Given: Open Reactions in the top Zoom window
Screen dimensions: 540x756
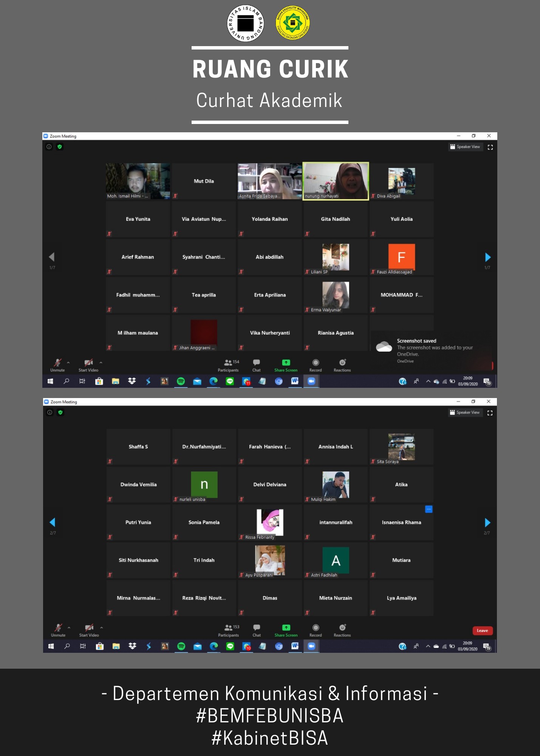Looking at the screenshot, I should [x=342, y=365].
